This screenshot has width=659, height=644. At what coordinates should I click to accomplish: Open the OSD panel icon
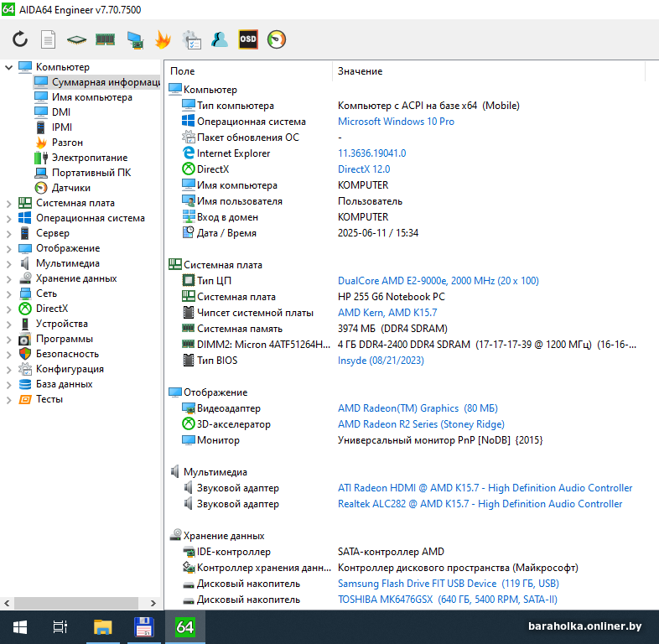248,39
